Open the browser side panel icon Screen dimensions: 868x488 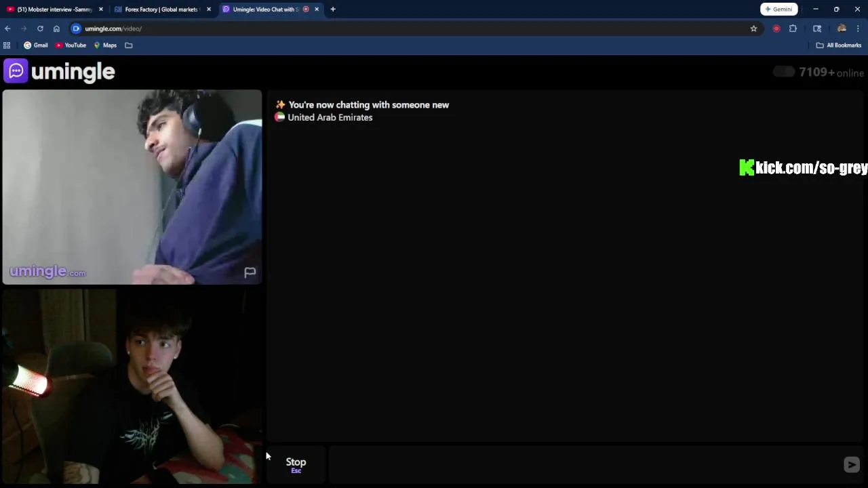817,28
